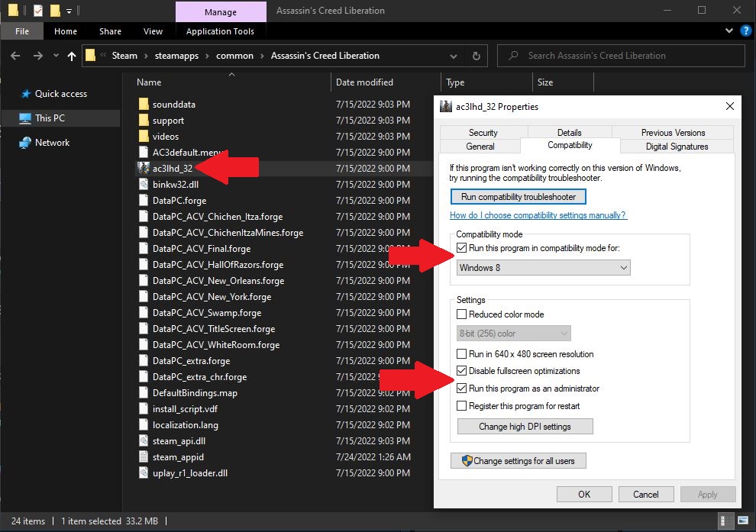The width and height of the screenshot is (756, 532).
Task: Click the sounddata folder icon
Action: pyautogui.click(x=144, y=104)
